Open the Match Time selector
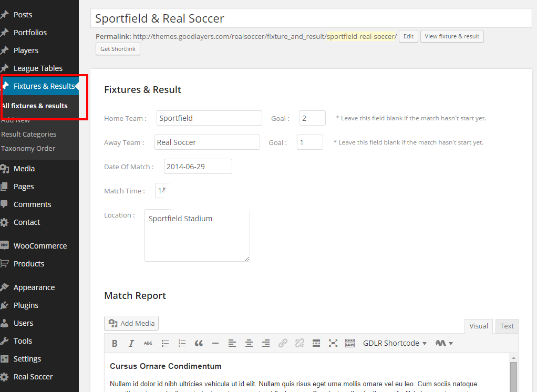The height and width of the screenshot is (392, 537). (162, 191)
